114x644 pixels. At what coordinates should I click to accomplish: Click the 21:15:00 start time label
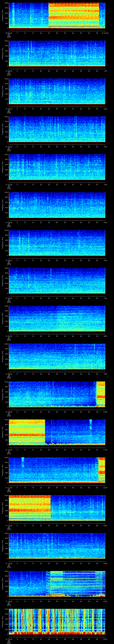click(x=9, y=639)
